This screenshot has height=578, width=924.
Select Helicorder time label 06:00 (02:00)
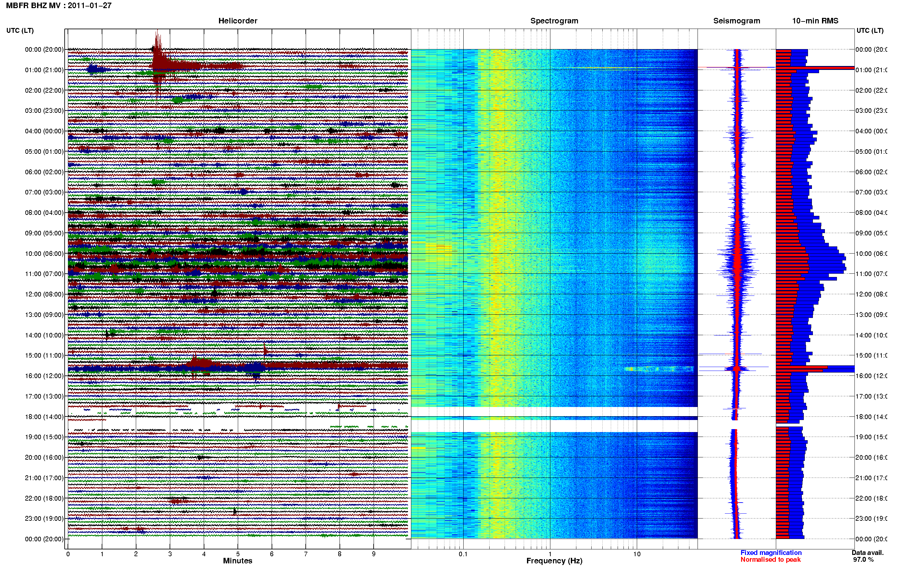44,172
